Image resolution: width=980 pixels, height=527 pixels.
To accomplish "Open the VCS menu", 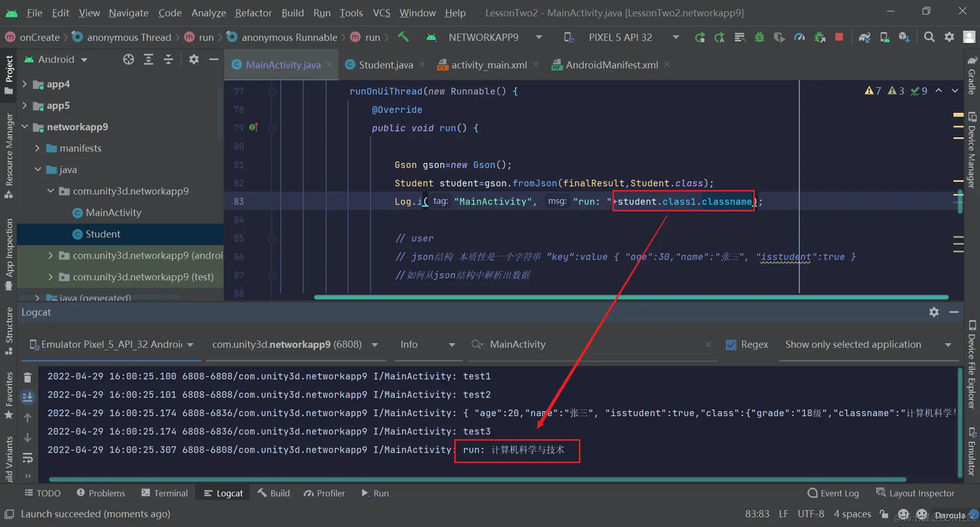I will tap(381, 13).
